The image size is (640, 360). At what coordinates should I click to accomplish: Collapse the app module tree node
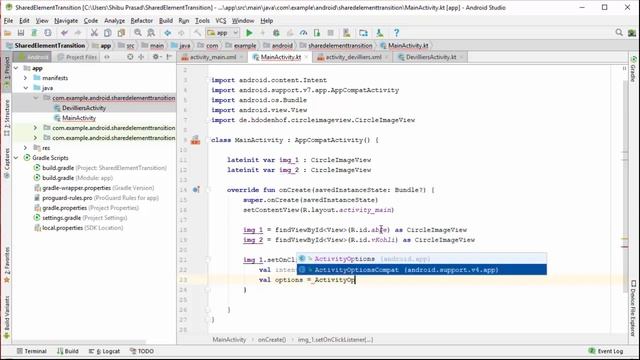coord(16,68)
